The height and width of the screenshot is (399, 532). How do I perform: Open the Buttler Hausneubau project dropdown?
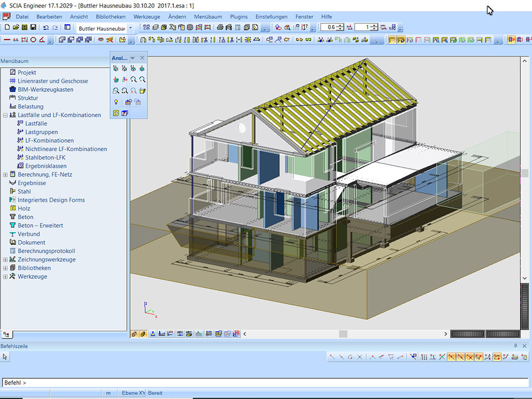tap(130, 28)
